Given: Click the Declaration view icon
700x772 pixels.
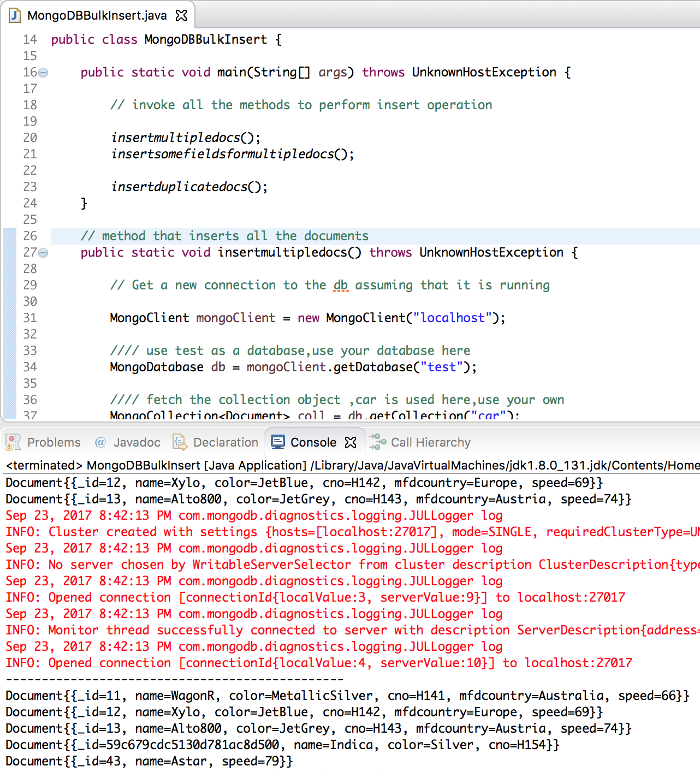Looking at the screenshot, I should point(179,442).
